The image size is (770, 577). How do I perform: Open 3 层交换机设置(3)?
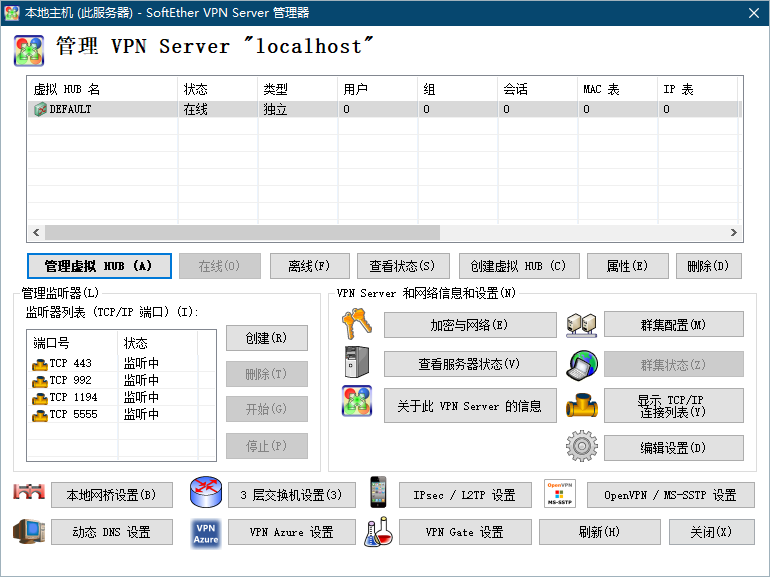(292, 495)
